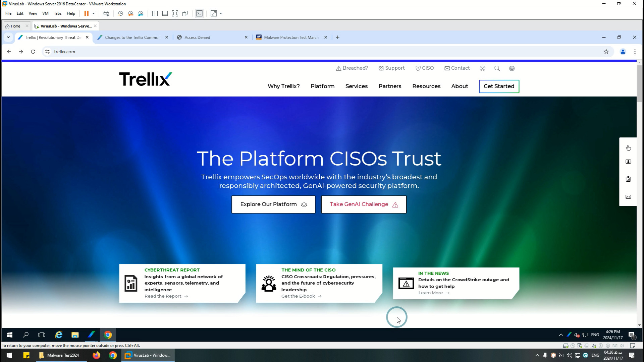Open the snapshot manager

[141, 13]
